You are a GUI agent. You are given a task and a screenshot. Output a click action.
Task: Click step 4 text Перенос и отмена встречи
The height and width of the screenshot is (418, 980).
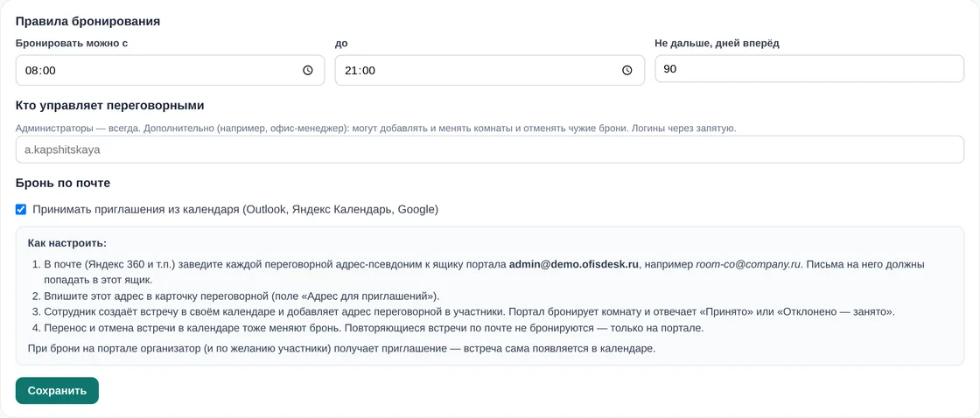click(x=374, y=328)
